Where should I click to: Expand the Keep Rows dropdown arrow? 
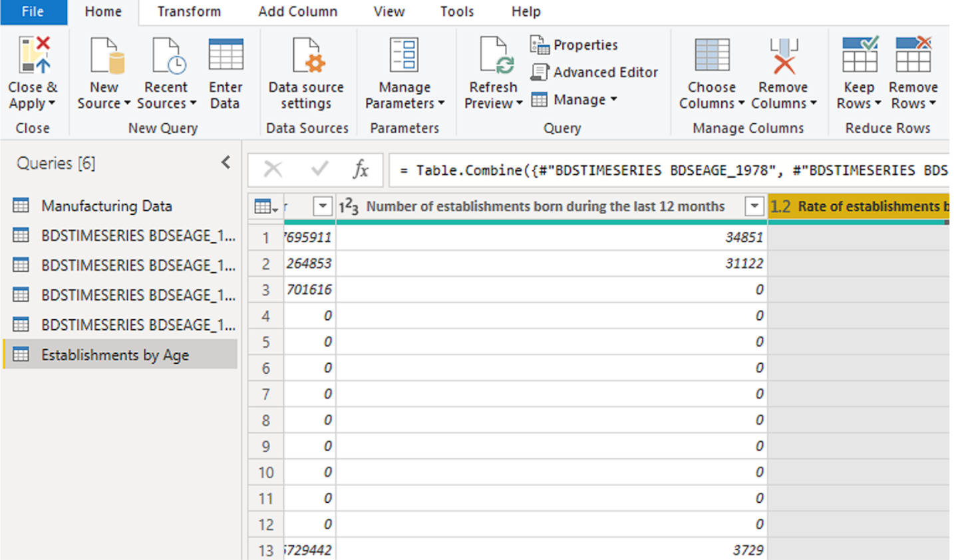click(x=877, y=103)
